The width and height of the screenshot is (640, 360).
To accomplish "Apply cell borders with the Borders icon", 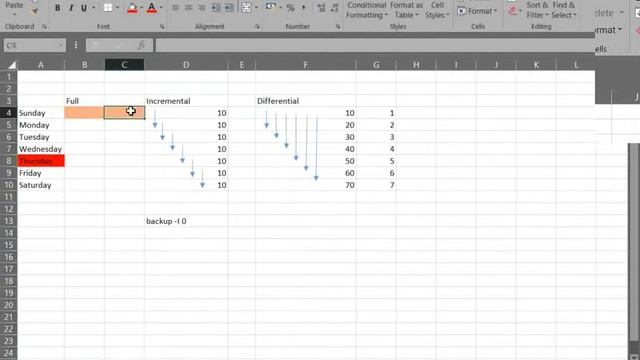I will tap(108, 8).
